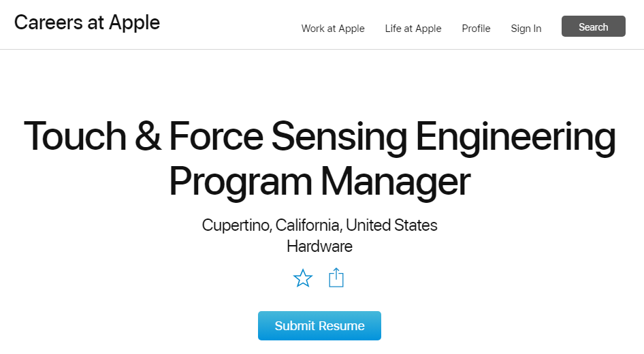Screen dimensions: 644x354
Task: Save the role using the star outline
Action: [303, 278]
